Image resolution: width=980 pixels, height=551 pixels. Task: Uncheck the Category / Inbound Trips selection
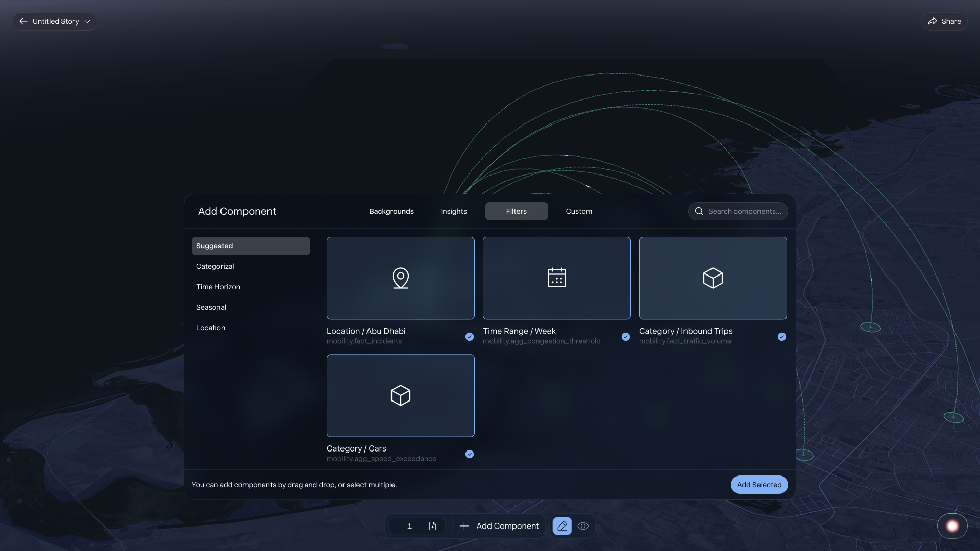coord(781,337)
